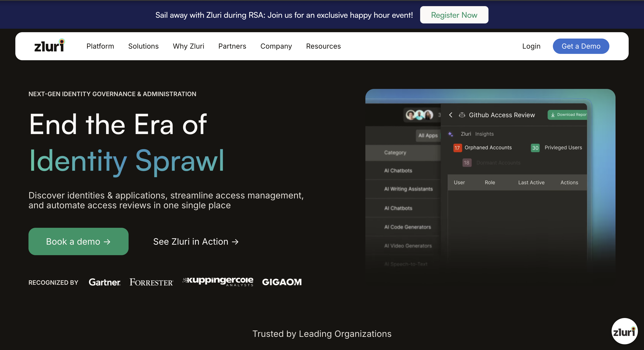Select the AI Chatbots category
Viewport: 644px width, 350px height.
398,170
